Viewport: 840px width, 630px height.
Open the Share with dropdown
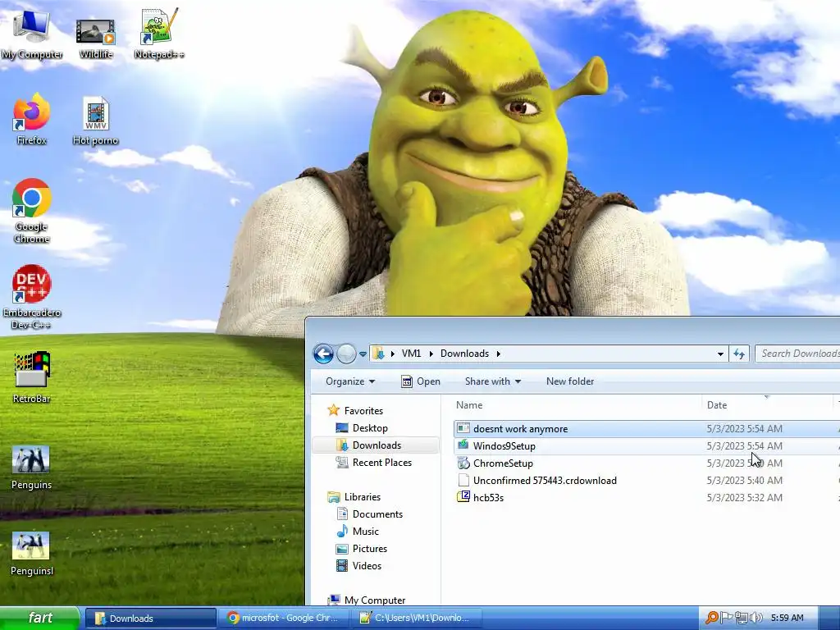(x=493, y=381)
